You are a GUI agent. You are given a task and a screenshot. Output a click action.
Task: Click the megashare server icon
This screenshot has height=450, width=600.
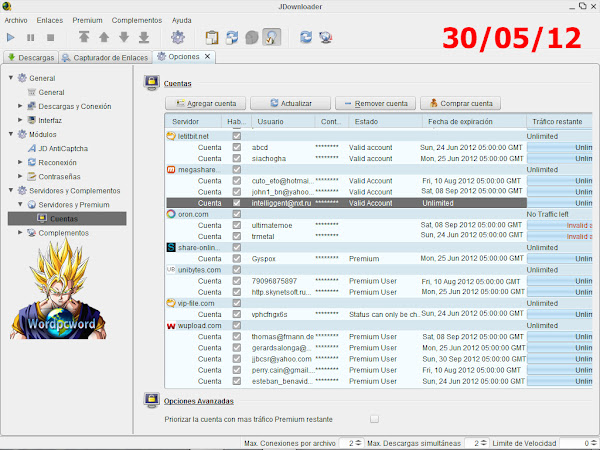(171, 169)
